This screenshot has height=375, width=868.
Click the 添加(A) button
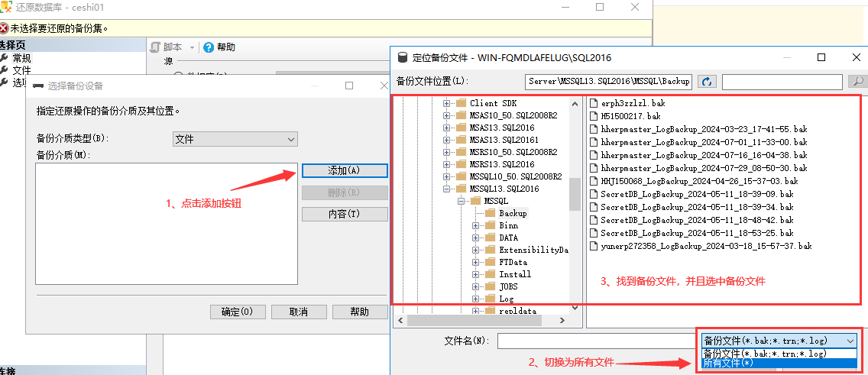[344, 170]
